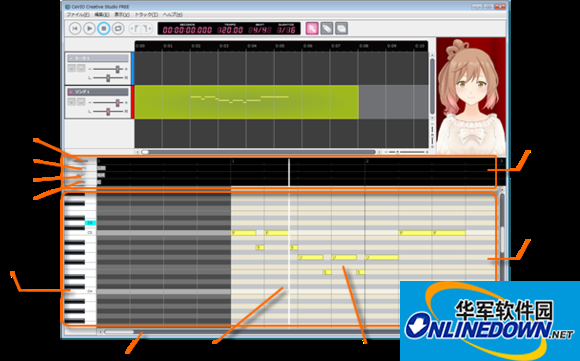The width and height of the screenshot is (580, 361).
Task: Start playback with the play button
Action: pyautogui.click(x=89, y=28)
